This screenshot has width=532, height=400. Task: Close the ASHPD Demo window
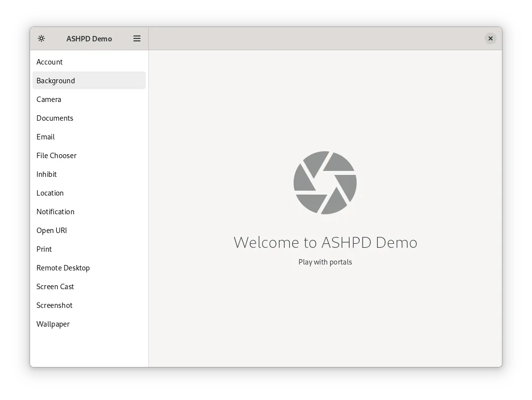pyautogui.click(x=490, y=38)
